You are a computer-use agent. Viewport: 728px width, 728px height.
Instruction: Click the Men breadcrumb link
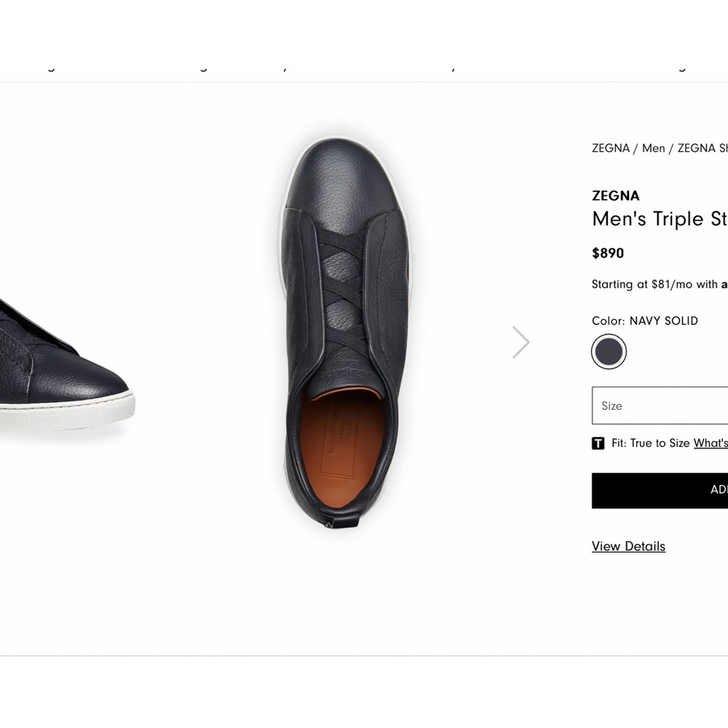point(654,148)
